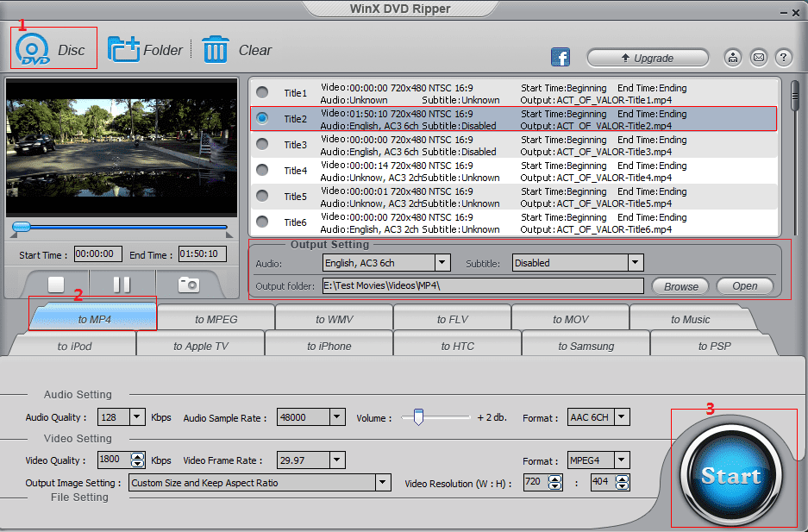The image size is (808, 532).
Task: Start the DVD ripping process
Action: pyautogui.click(x=730, y=474)
